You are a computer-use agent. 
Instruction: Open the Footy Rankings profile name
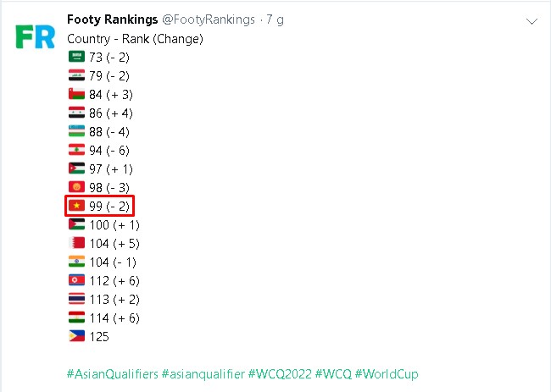click(x=112, y=19)
